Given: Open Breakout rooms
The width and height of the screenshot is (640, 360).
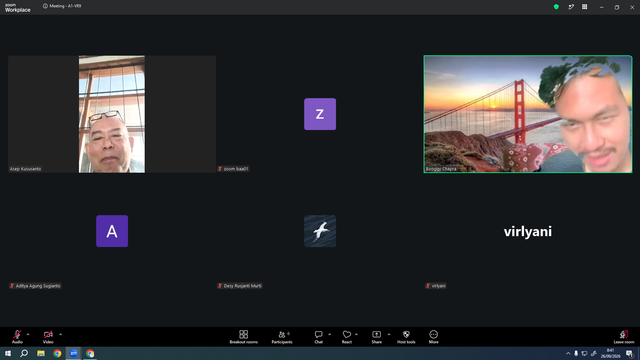Looking at the screenshot, I should [x=243, y=337].
